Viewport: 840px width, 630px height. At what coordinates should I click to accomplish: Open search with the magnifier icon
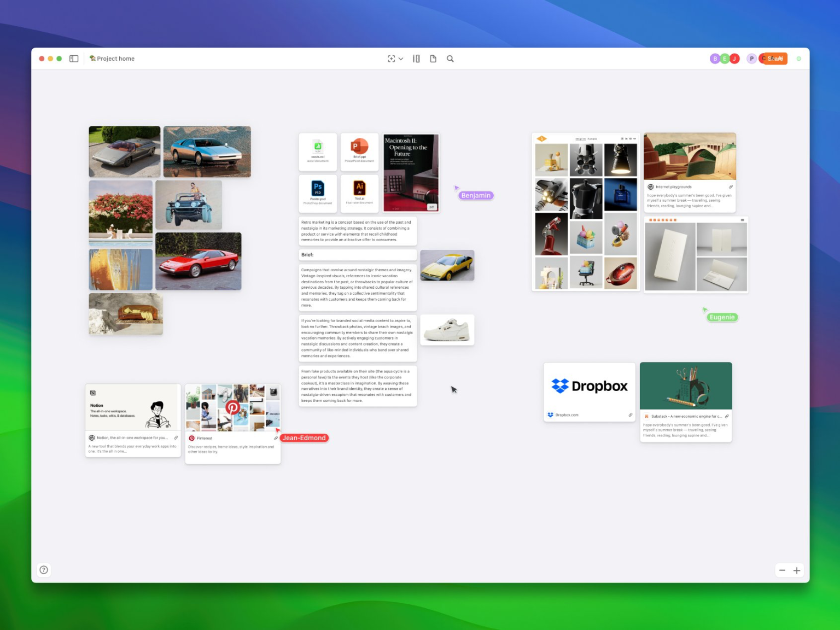(450, 59)
